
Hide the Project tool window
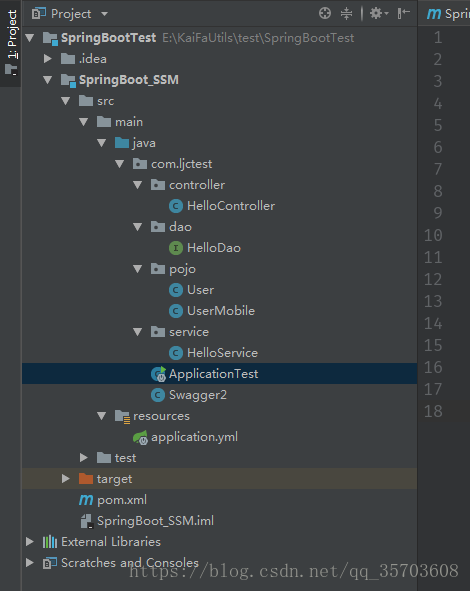click(x=404, y=14)
